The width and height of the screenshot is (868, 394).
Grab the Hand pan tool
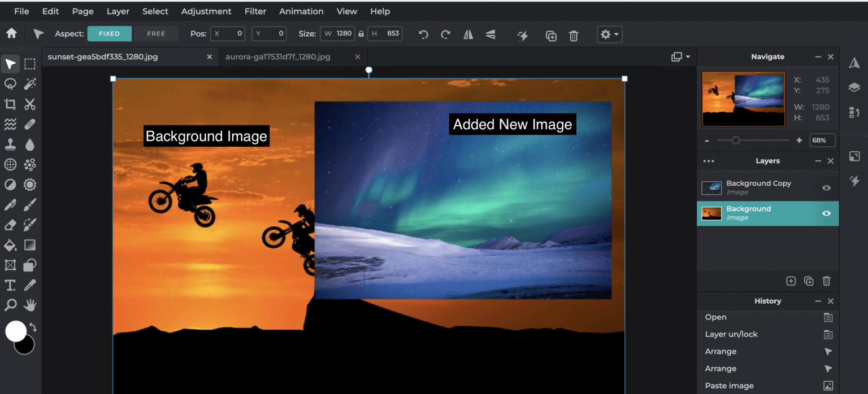pos(30,305)
